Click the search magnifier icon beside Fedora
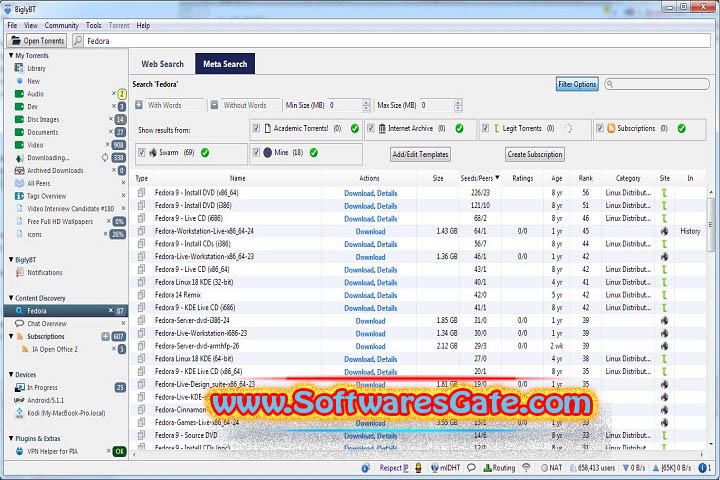Viewport: 720px width, 480px height. click(x=78, y=41)
